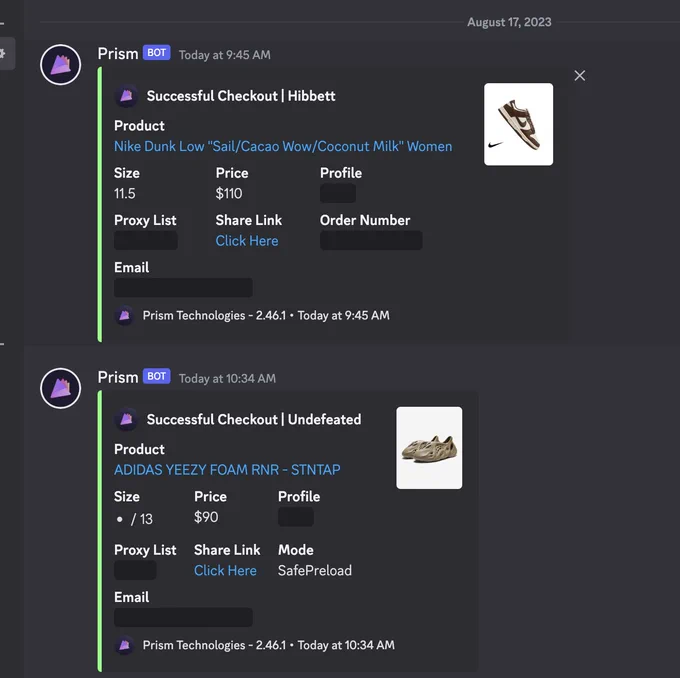The image size is (680, 678).
Task: Click footer 'Prism Technologies - 2.46.1' at 9:45 AM
Action: click(214, 315)
